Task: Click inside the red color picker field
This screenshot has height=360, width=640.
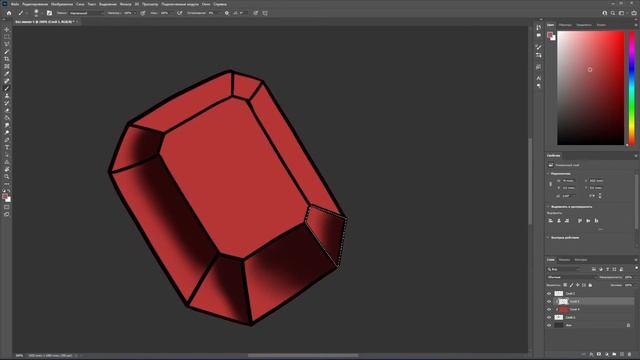Action: click(x=591, y=88)
